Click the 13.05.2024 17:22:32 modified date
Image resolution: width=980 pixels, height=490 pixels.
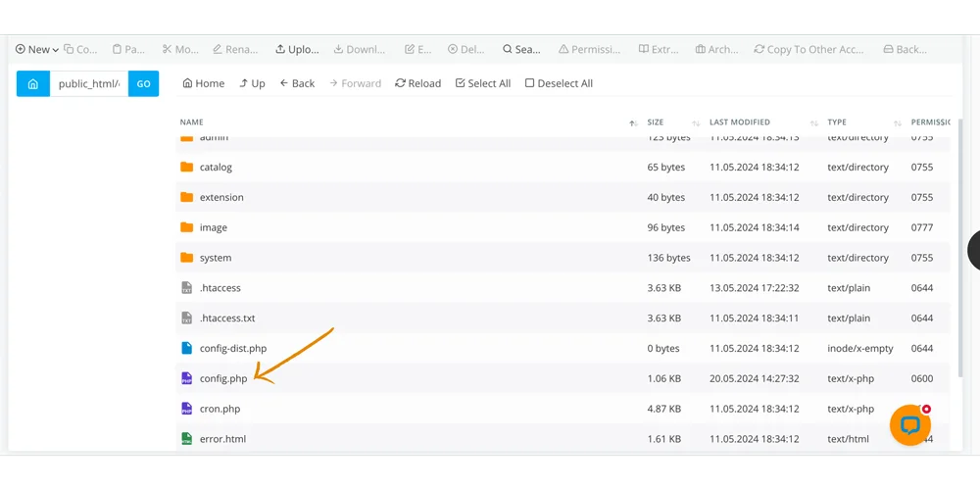tap(755, 288)
